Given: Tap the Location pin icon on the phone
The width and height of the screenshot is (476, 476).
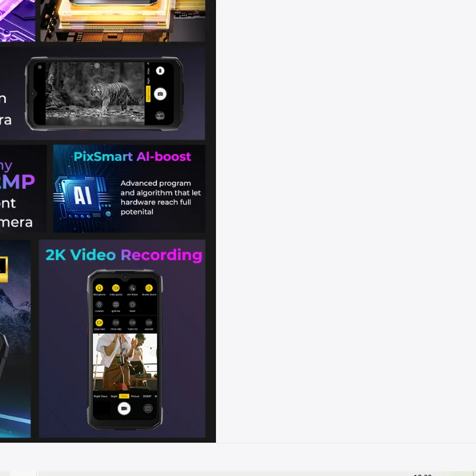Looking at the screenshot, I should coord(99,305).
